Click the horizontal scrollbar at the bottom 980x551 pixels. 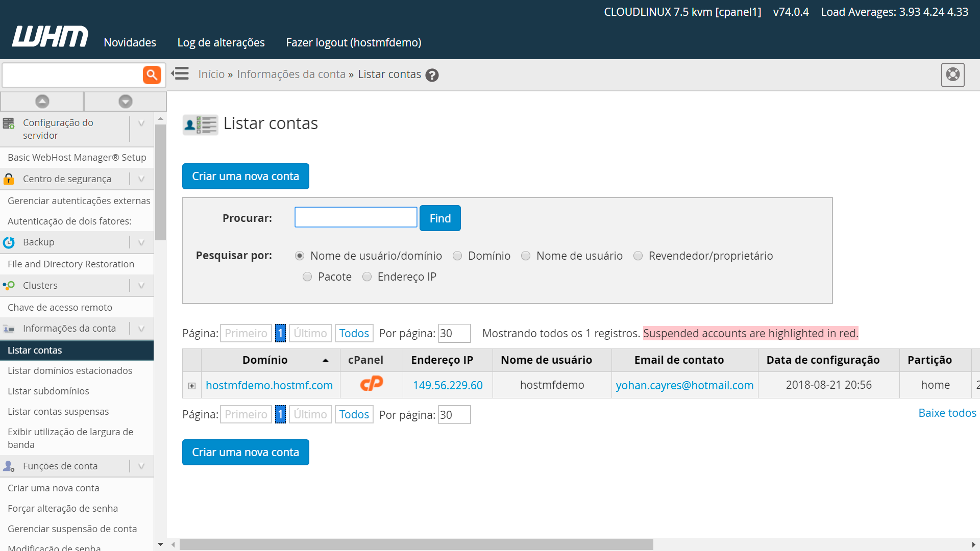pyautogui.click(x=416, y=545)
